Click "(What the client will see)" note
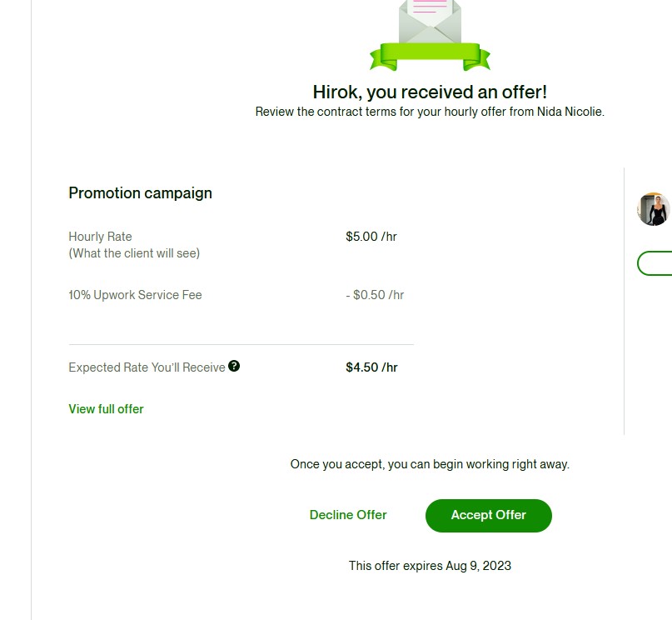The image size is (672, 620). [x=134, y=253]
